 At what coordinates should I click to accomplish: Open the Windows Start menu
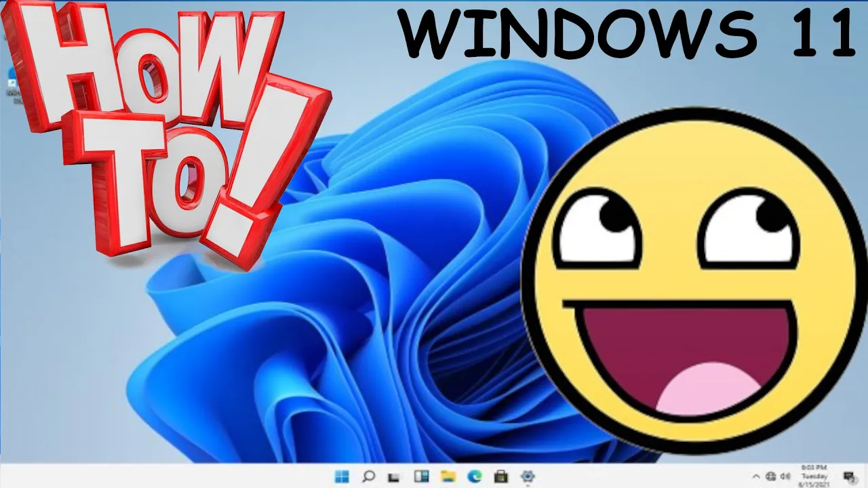point(342,476)
